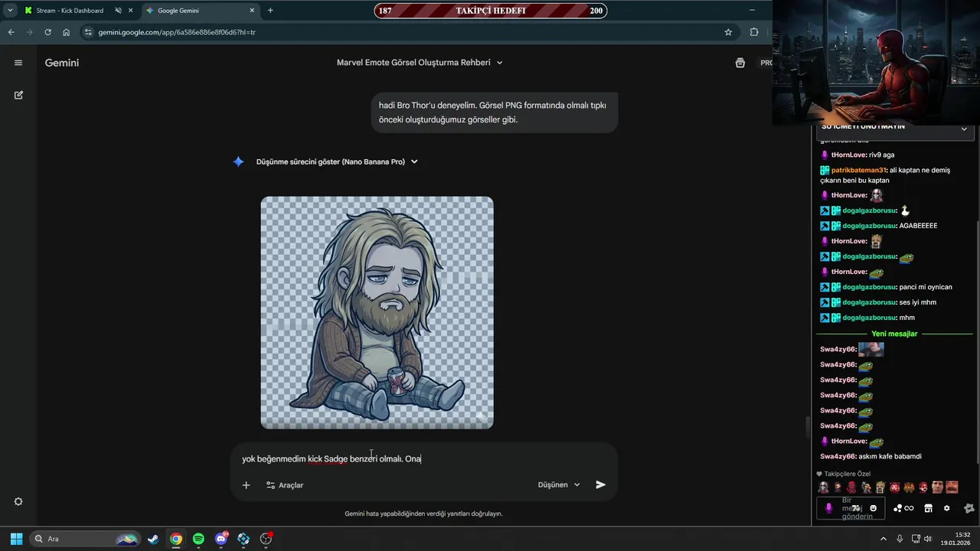Click the chat message input box

(x=851, y=508)
